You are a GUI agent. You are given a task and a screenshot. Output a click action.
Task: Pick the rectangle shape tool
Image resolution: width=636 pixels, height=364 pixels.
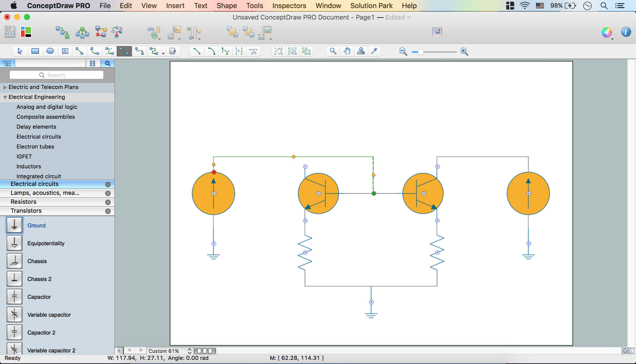pos(35,51)
